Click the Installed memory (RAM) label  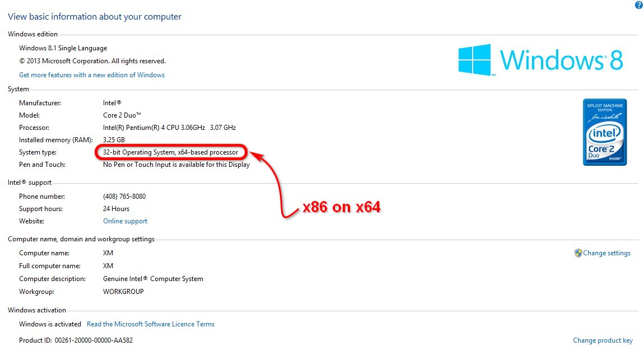point(56,140)
